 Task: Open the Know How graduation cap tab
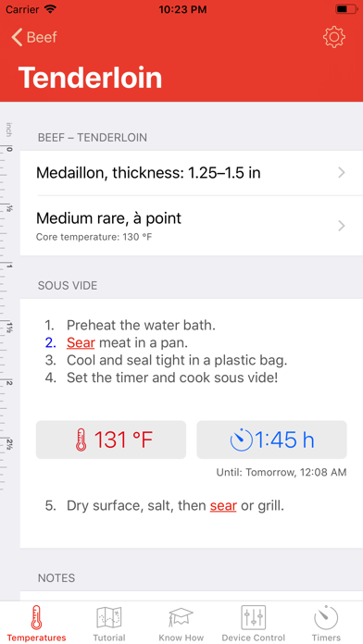(181, 623)
